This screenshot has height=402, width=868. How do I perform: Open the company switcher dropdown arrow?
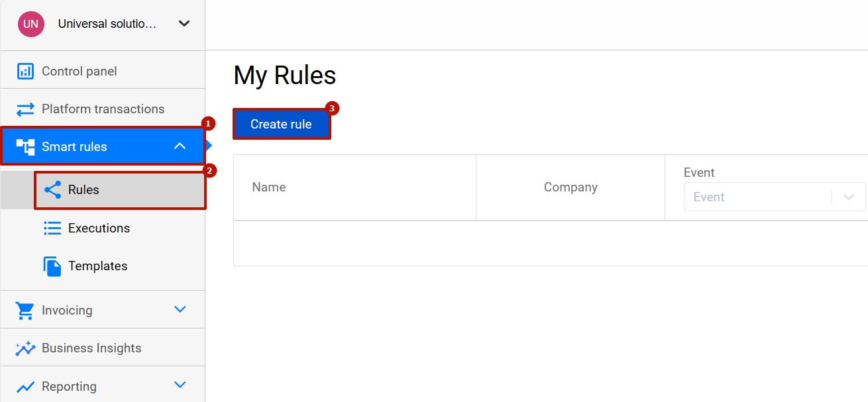point(184,24)
